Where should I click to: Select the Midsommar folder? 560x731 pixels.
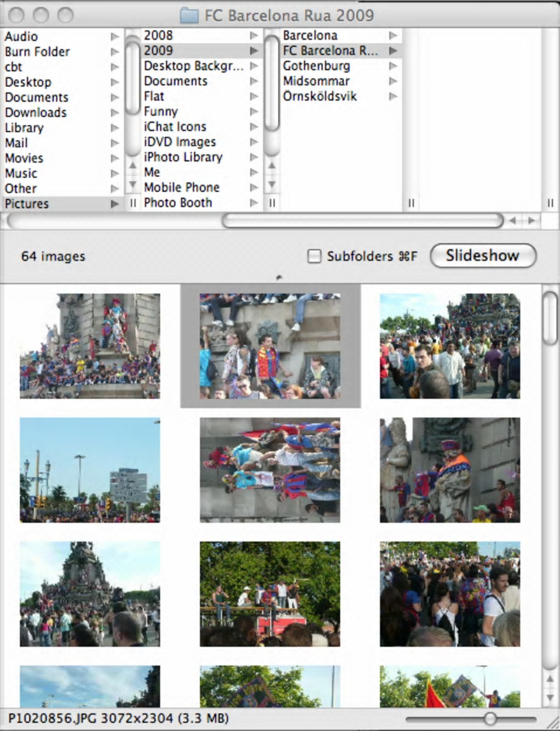point(316,81)
